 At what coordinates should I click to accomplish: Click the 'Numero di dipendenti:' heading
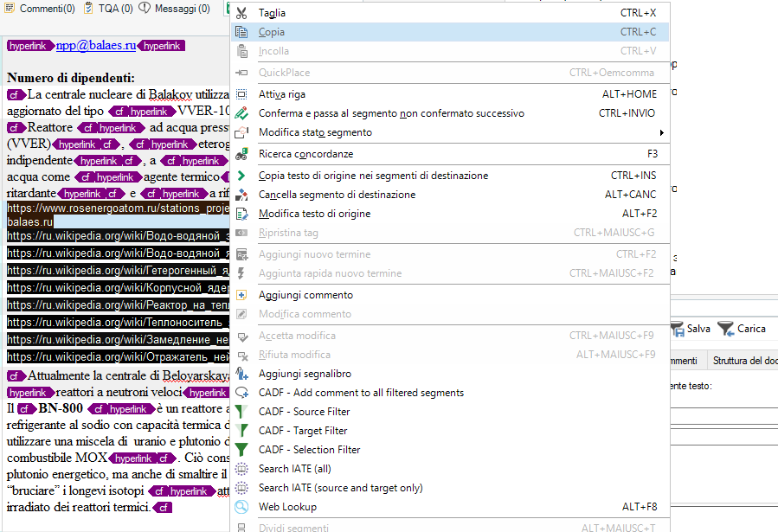70,78
